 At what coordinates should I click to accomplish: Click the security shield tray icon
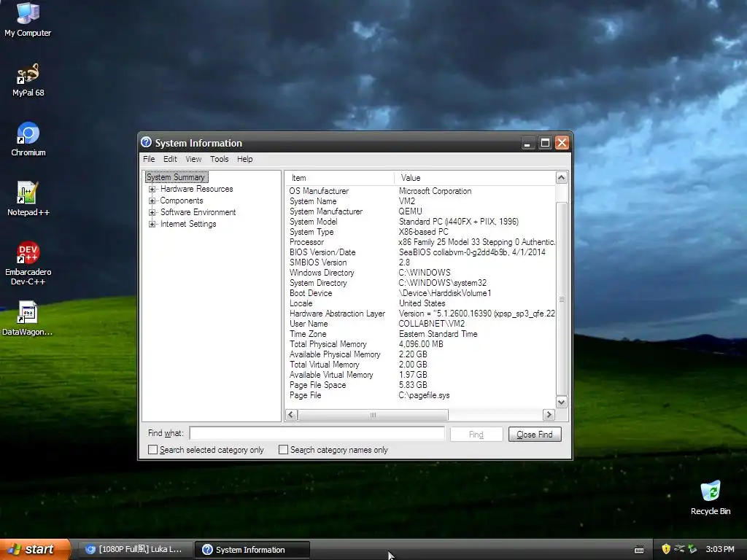pyautogui.click(x=666, y=549)
